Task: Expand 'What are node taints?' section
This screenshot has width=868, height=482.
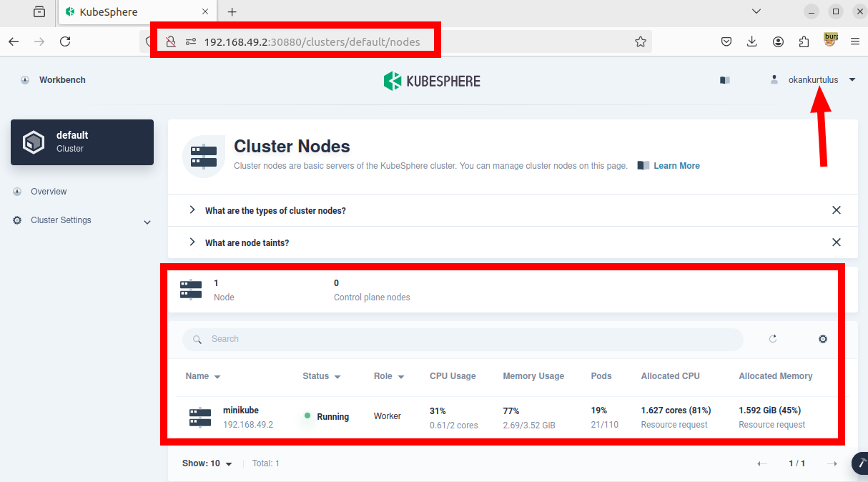Action: click(x=247, y=243)
